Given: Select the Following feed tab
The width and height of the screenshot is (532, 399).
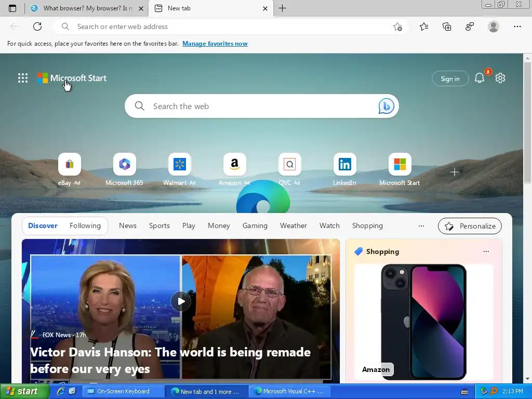Looking at the screenshot, I should click(x=85, y=225).
